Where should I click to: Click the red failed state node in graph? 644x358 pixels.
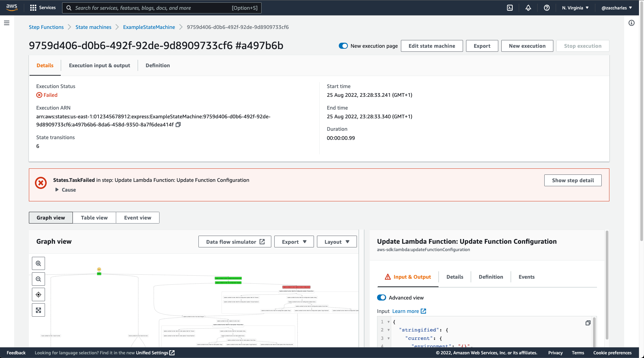tap(296, 287)
